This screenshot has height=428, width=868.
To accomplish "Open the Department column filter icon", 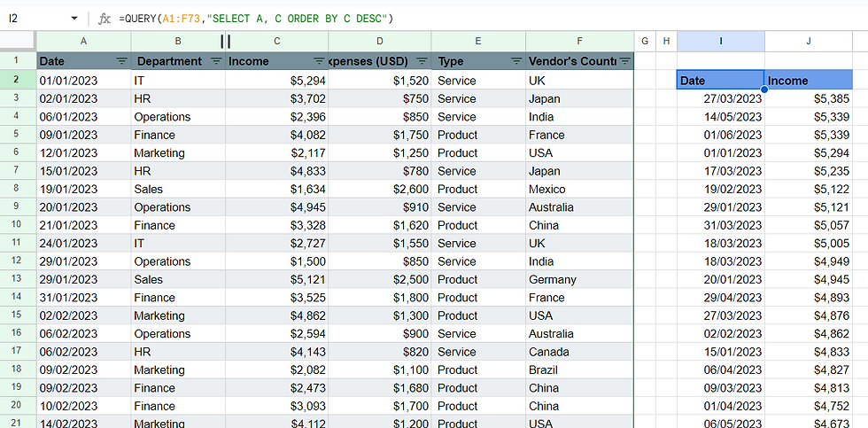I will 216,61.
